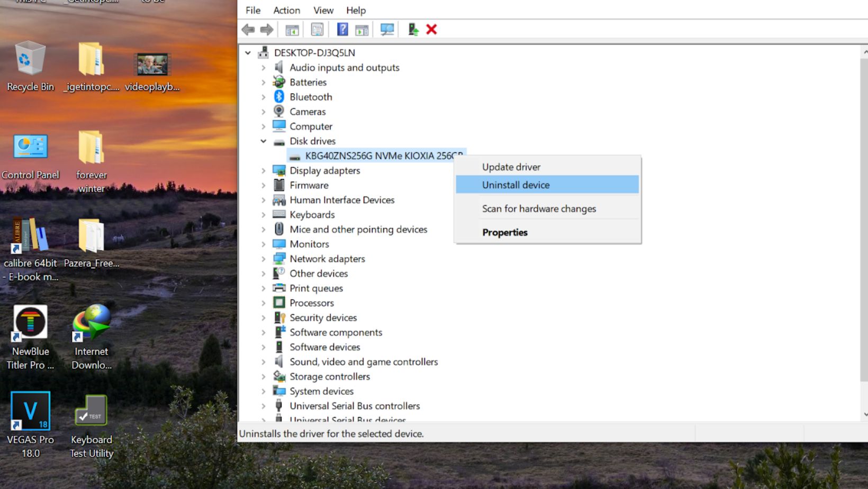Click the Show/Hide Console Tree icon

coord(292,30)
